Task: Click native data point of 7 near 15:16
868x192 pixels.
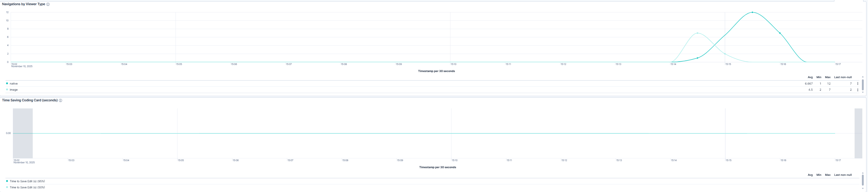Action: pos(780,33)
